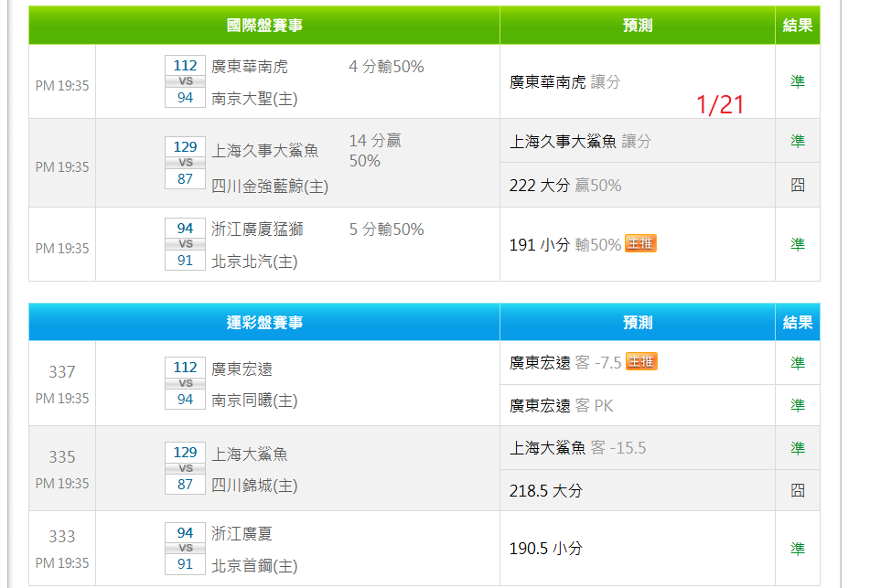Click team name 上海大鯊魚 in the matchup column

(x=250, y=454)
